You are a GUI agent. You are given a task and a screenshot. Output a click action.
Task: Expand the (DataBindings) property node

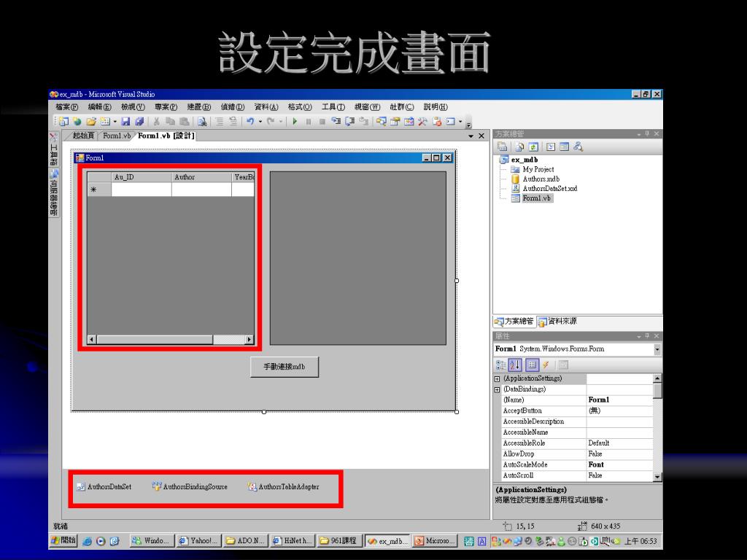[497, 389]
